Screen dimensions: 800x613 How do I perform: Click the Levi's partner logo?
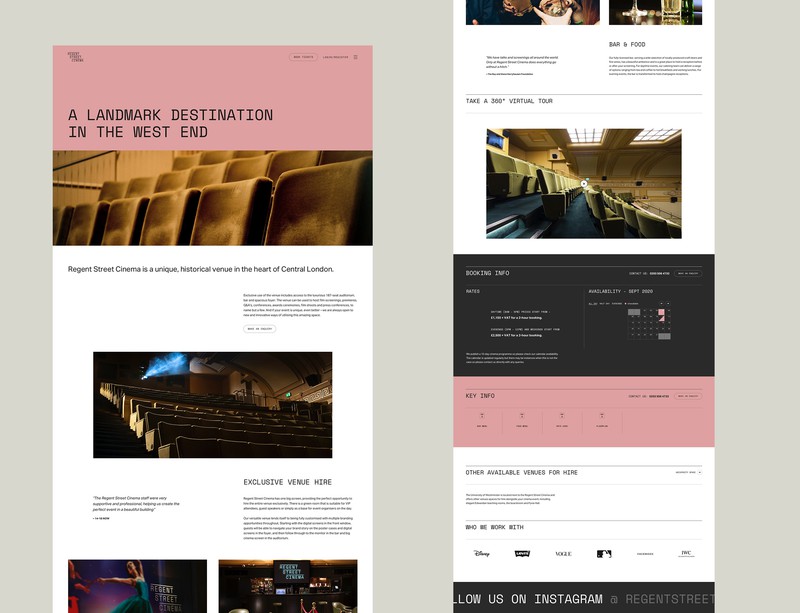pos(522,553)
